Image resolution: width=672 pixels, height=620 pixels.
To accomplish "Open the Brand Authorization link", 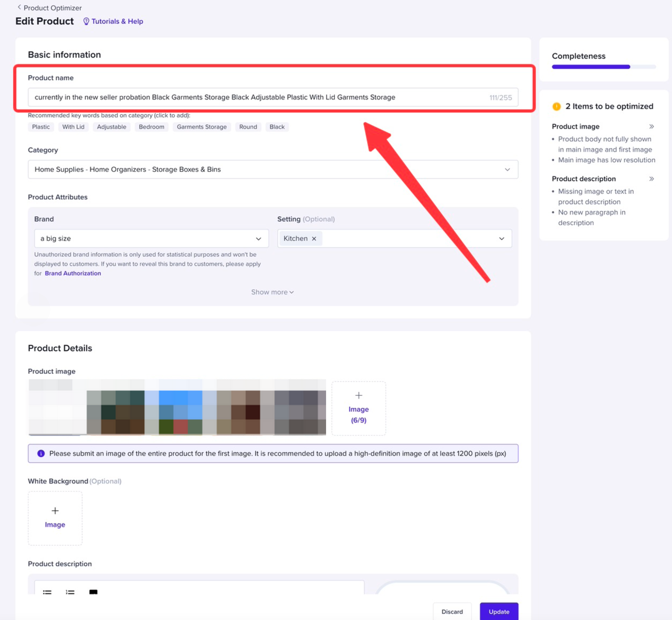I will tap(73, 274).
